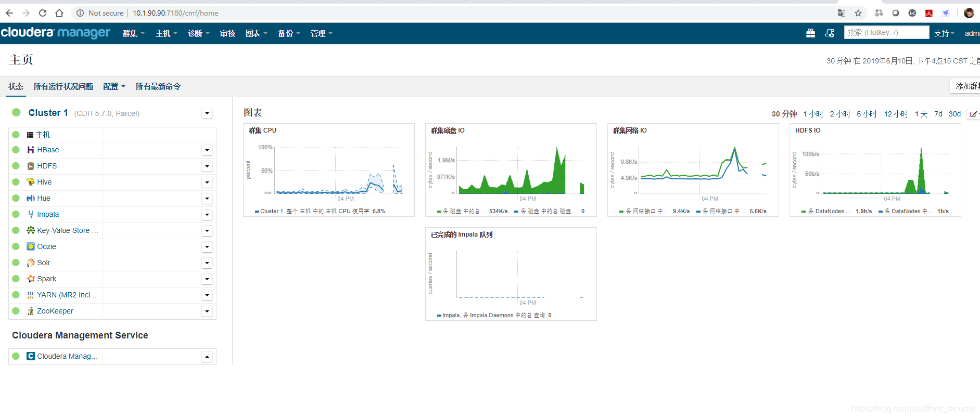
Task: Set time range to 1 小时
Action: pos(813,114)
